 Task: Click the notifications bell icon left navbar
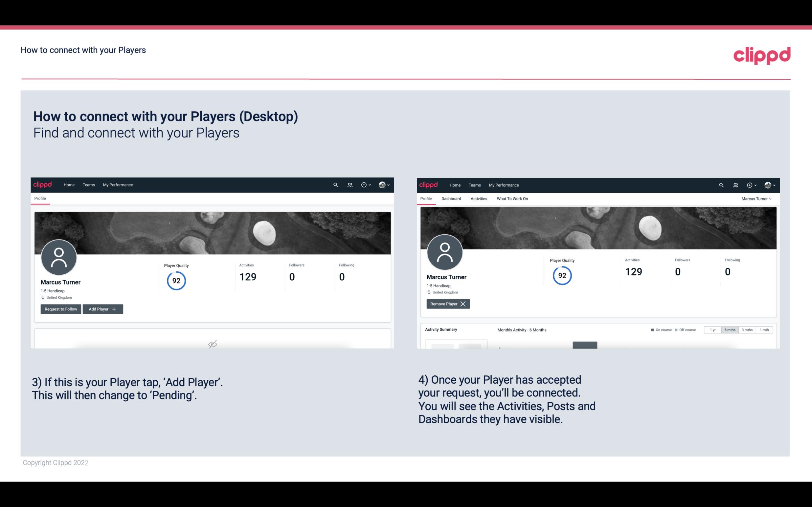coord(349,184)
